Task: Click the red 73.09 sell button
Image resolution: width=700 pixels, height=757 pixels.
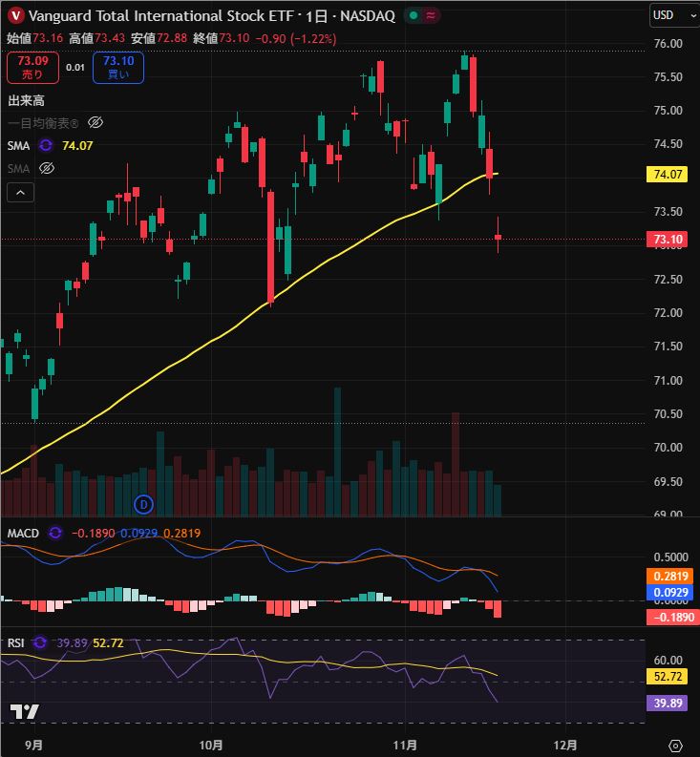Action: click(x=32, y=67)
